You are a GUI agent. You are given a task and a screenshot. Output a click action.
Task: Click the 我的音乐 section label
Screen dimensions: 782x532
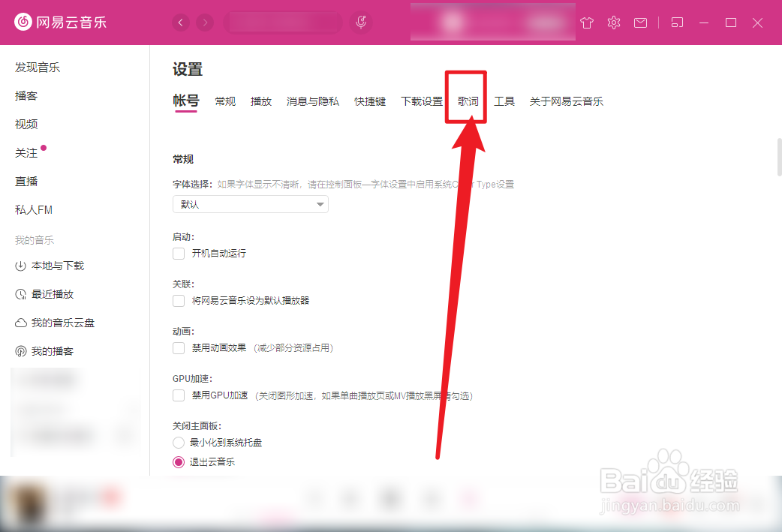[x=34, y=240]
